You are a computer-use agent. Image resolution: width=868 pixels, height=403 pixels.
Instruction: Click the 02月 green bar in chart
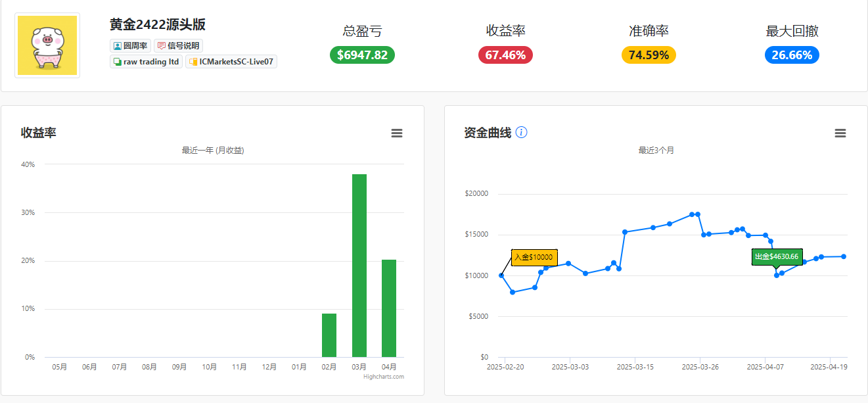[x=329, y=335]
